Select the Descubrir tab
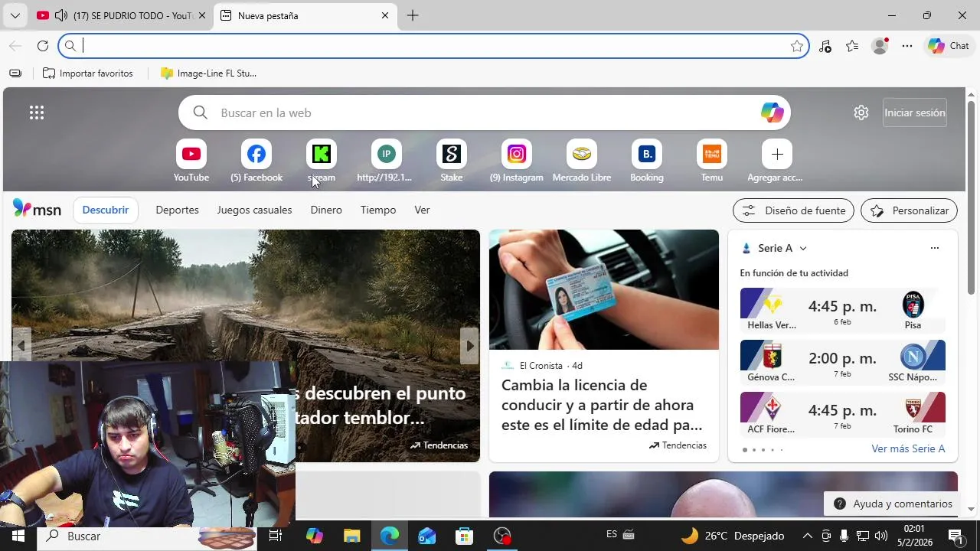The width and height of the screenshot is (980, 551). [106, 210]
